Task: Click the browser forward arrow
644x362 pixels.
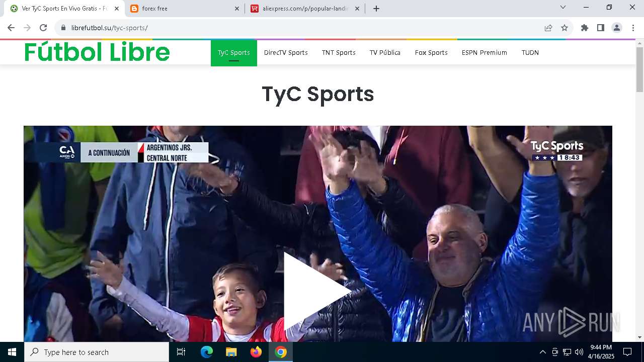Action: click(x=27, y=28)
